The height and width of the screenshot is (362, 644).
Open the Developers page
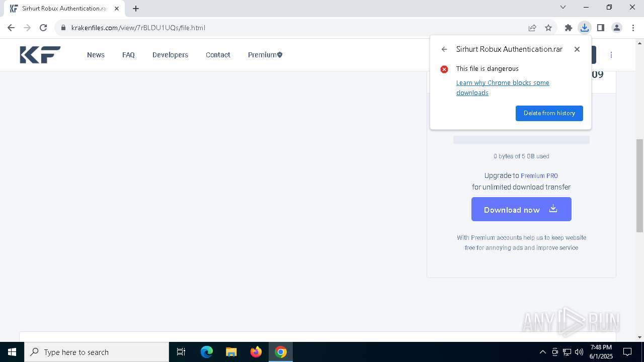170,55
